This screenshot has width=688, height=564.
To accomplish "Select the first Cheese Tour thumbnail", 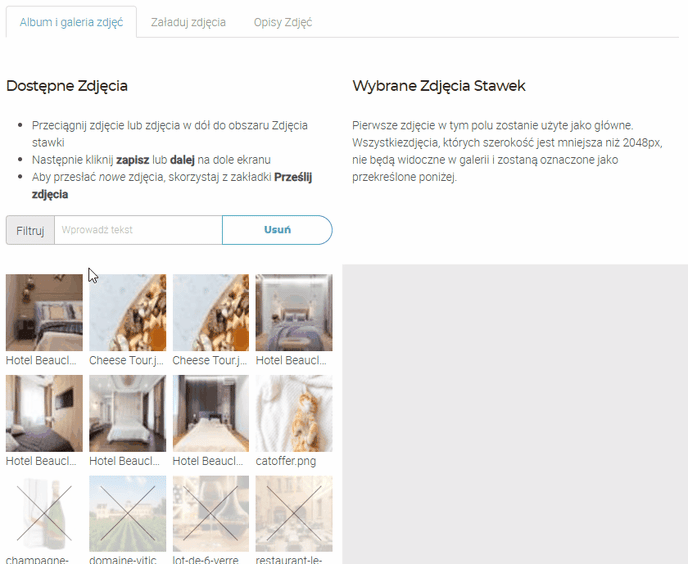I will click(128, 313).
